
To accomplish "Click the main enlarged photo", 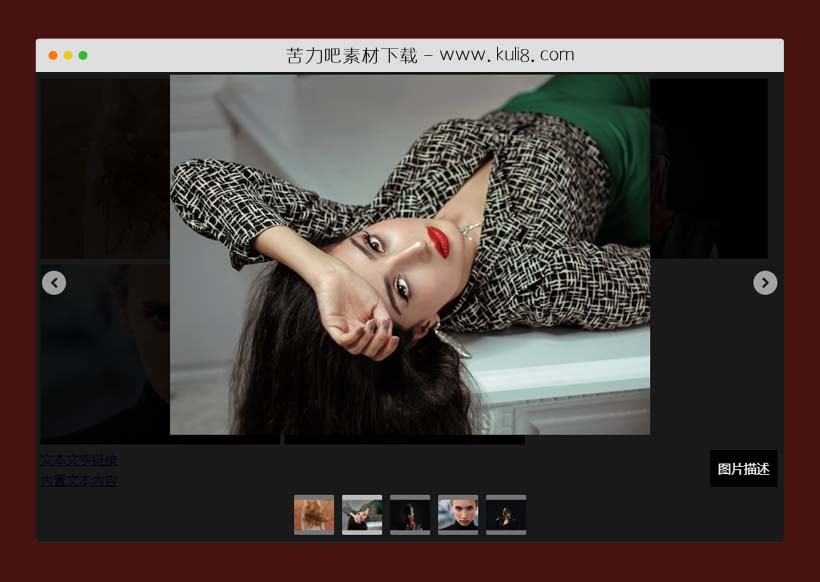I will (410, 255).
